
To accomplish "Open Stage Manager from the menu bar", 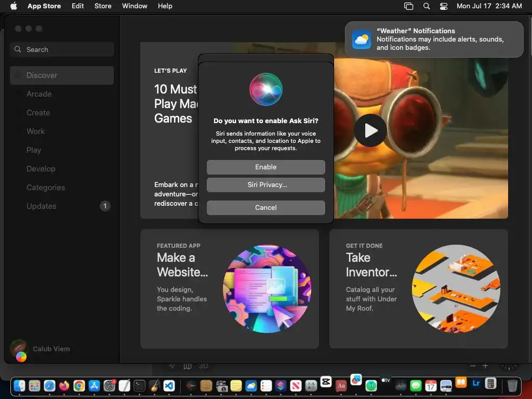I will coord(408,6).
